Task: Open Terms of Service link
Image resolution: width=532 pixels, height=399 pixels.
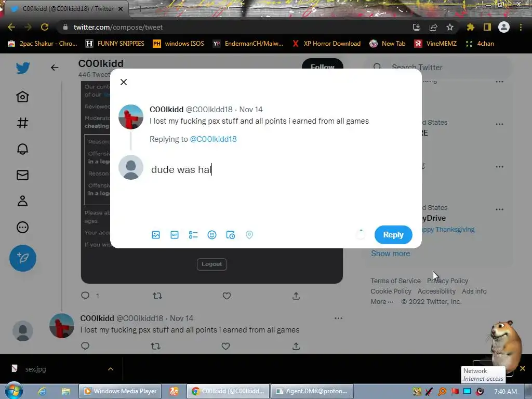Action: point(395,281)
